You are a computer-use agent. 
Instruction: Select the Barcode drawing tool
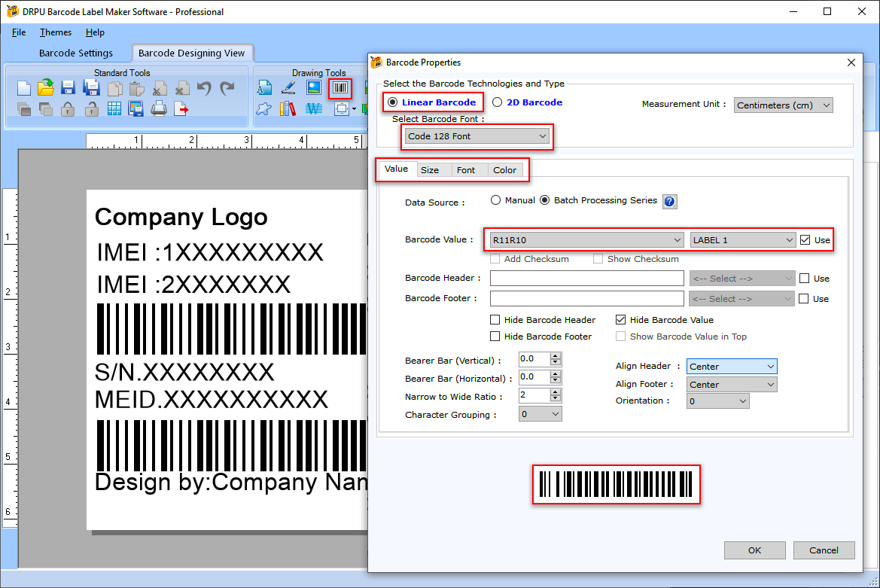pyautogui.click(x=340, y=88)
